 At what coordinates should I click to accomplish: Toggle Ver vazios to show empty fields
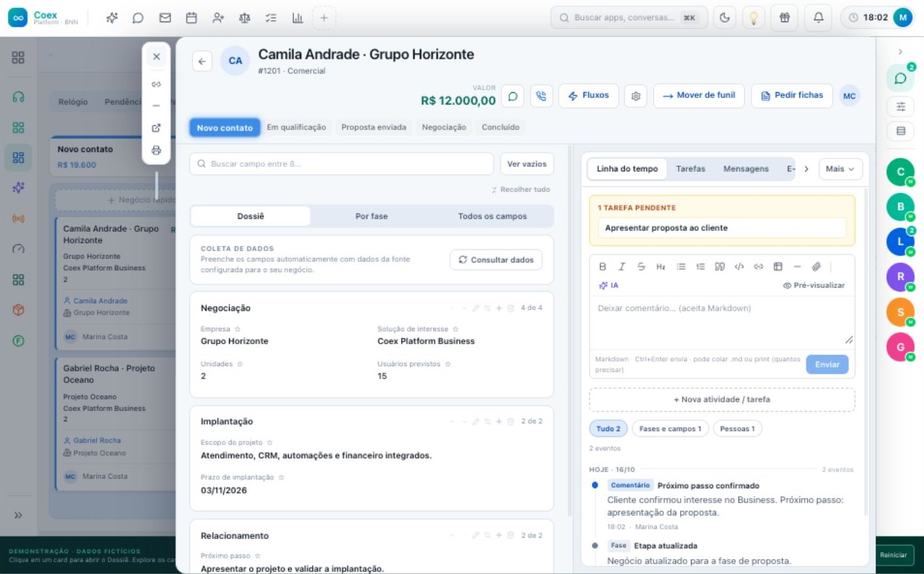(527, 164)
